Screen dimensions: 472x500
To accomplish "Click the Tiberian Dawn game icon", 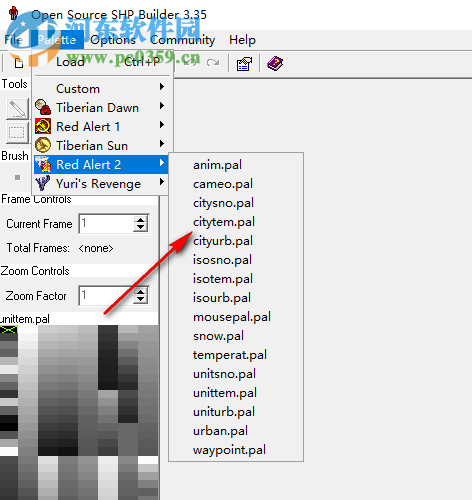I will pos(43,107).
